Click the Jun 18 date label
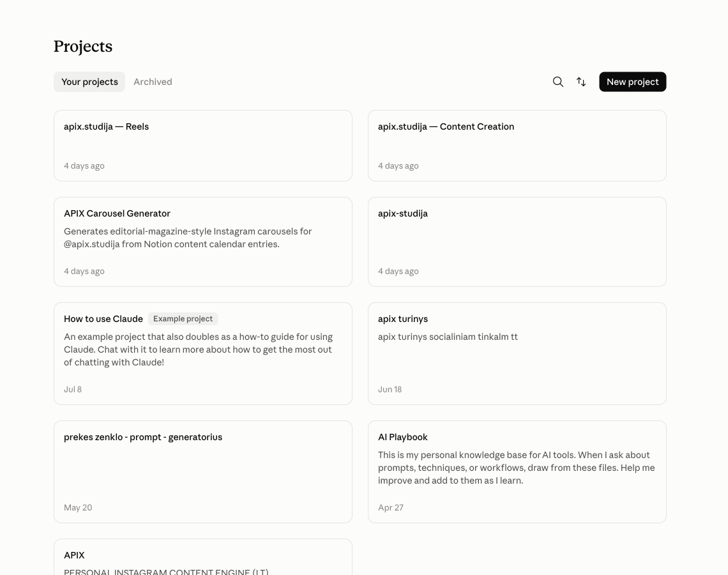The height and width of the screenshot is (575, 728). pyautogui.click(x=390, y=389)
